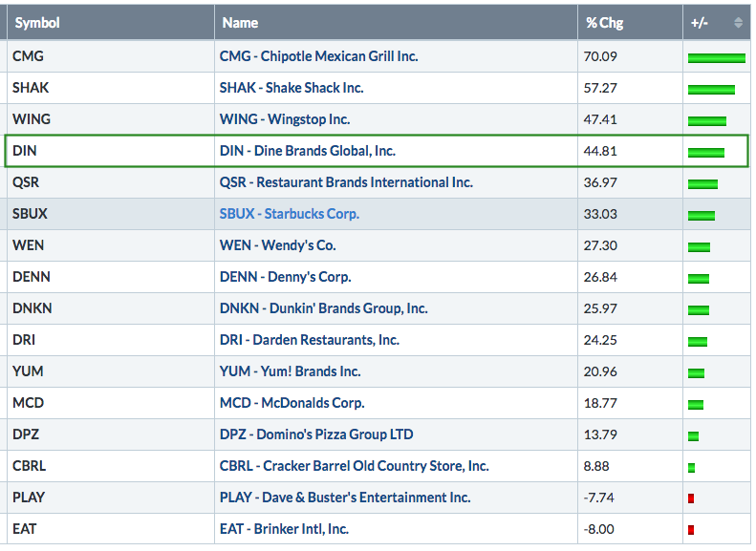Select the CBRL symbol cell
Viewport: 756px width, 551px height.
point(111,466)
